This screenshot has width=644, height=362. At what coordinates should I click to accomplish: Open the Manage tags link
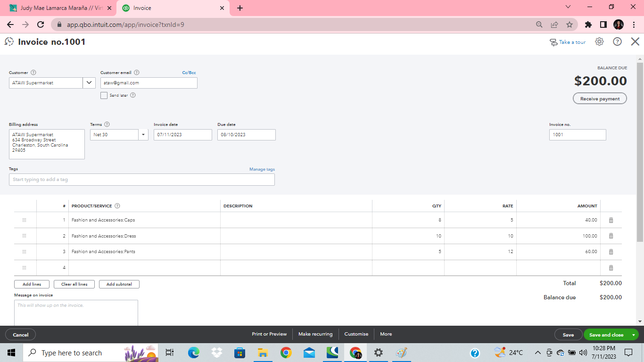coord(262,169)
